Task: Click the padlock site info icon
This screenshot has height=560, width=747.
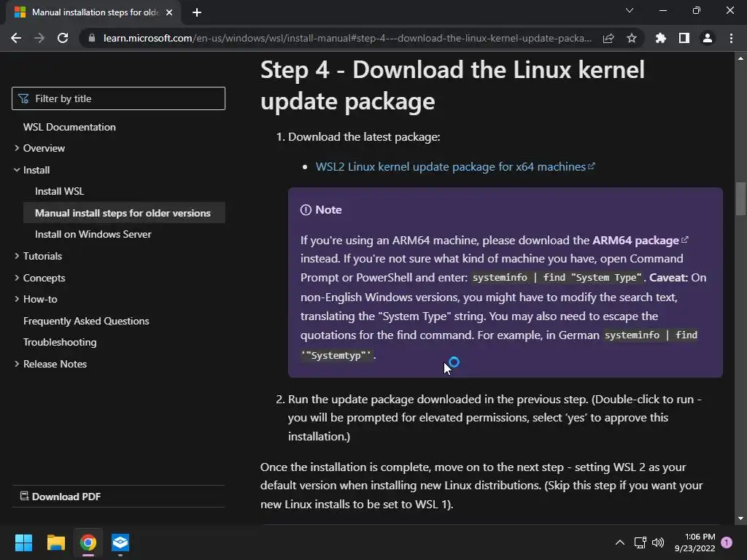Action: coord(92,38)
